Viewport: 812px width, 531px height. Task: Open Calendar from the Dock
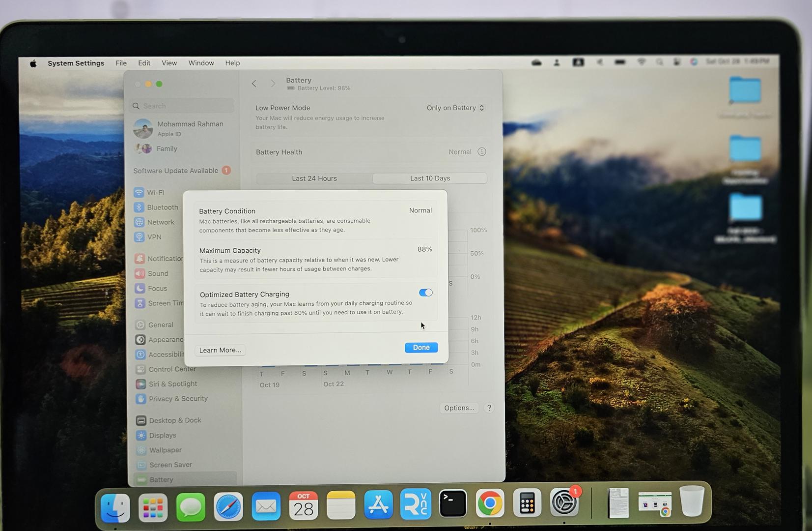point(304,505)
